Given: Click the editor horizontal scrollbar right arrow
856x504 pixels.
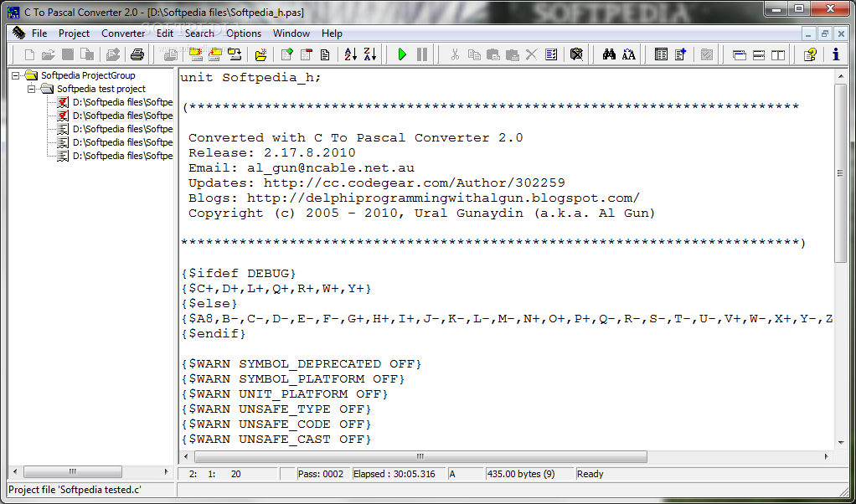Looking at the screenshot, I should 827,456.
